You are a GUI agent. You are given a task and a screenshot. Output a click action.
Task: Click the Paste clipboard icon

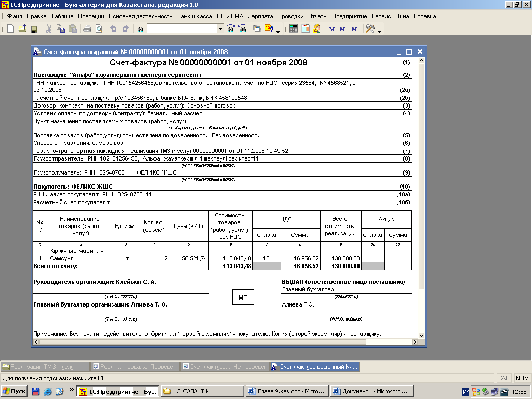(73, 29)
